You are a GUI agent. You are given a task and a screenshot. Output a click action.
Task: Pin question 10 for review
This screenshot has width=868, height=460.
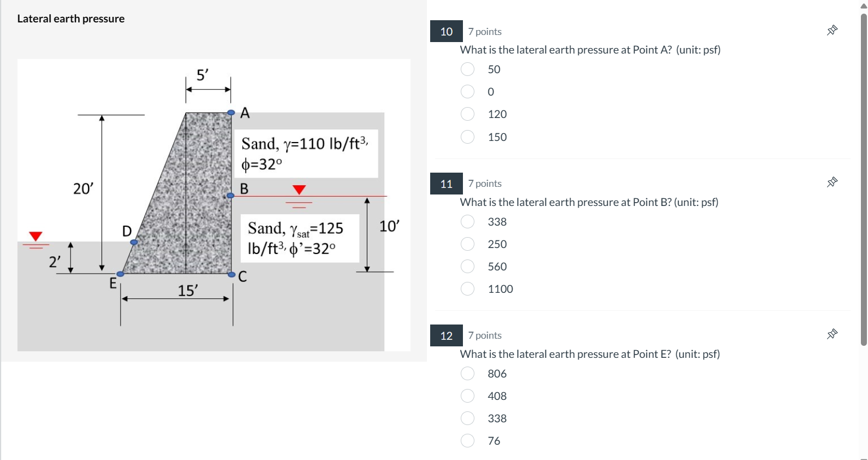pos(831,30)
